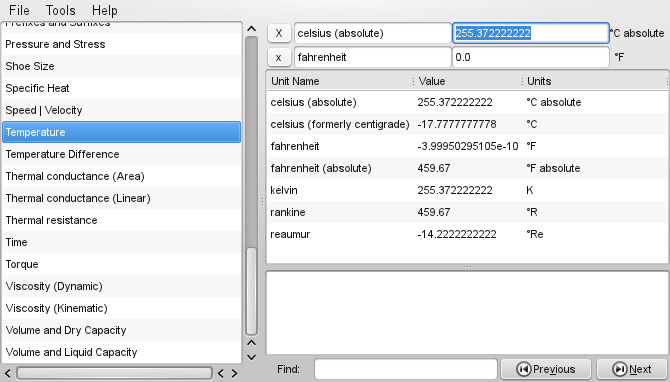Sort by Unit Name column header
The width and height of the screenshot is (670, 382).
click(x=340, y=81)
